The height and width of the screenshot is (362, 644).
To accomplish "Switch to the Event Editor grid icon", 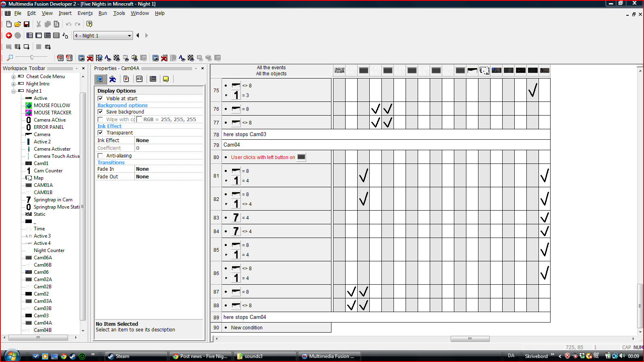I will [48, 35].
